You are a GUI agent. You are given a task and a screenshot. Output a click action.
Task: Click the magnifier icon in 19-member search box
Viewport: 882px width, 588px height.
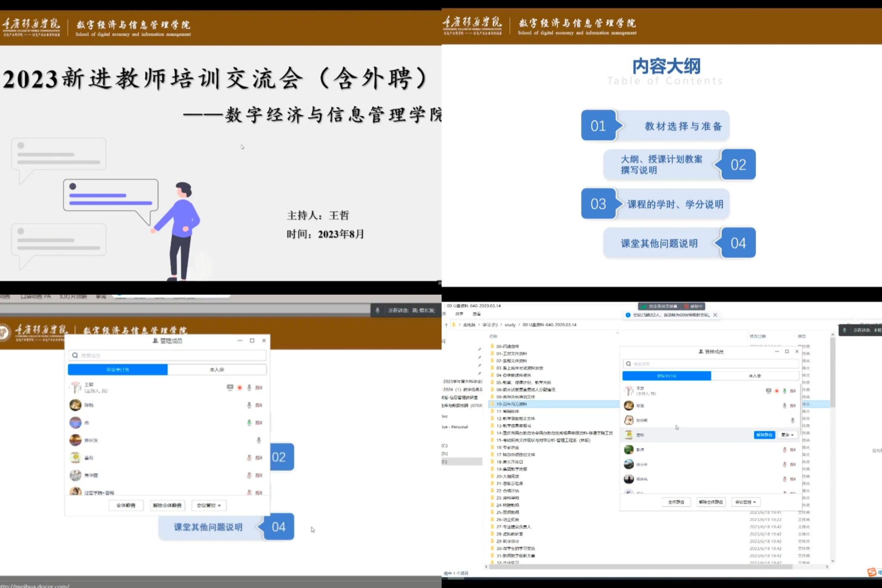point(75,355)
